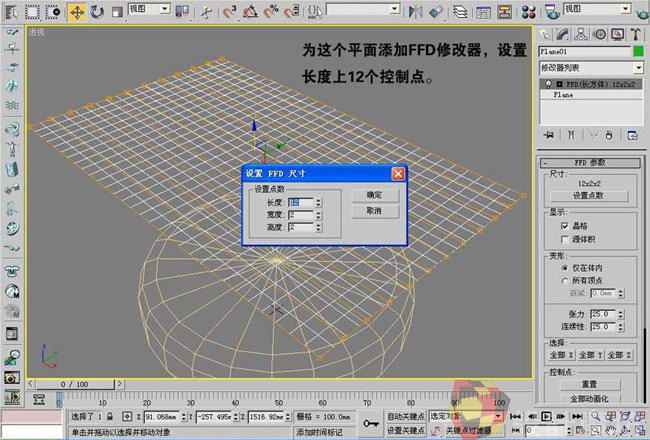
Task: Click the 宽度 width input in dialog
Action: pyautogui.click(x=301, y=215)
